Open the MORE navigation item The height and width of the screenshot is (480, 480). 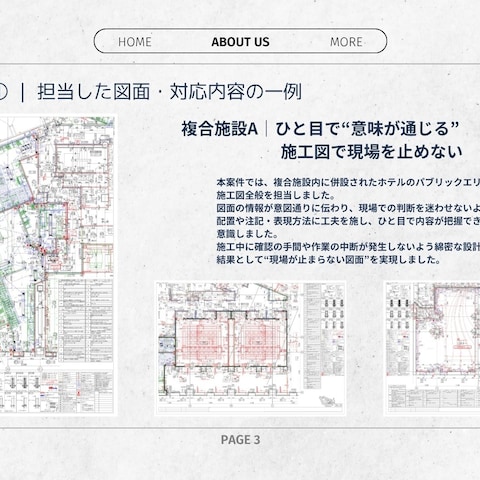click(x=346, y=42)
